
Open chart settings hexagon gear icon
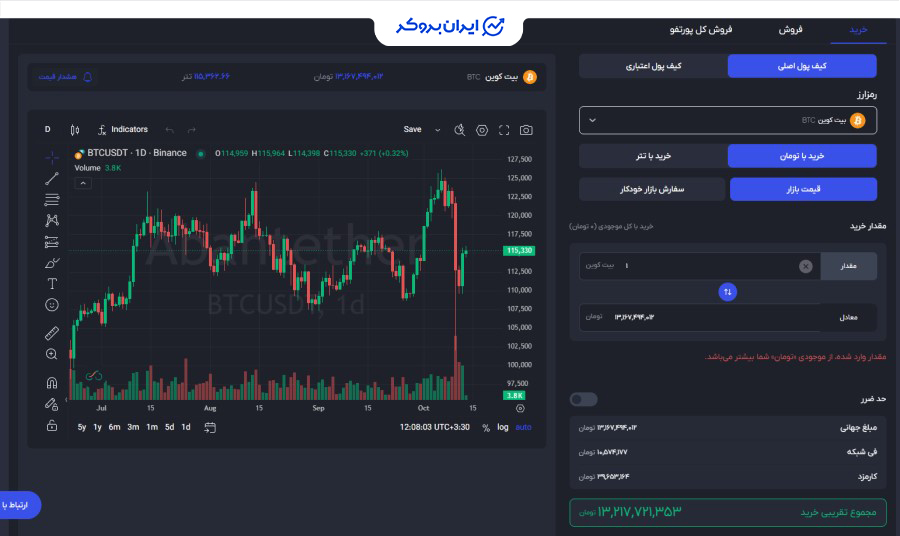click(482, 130)
